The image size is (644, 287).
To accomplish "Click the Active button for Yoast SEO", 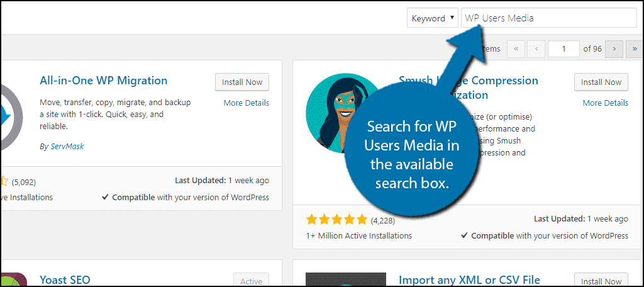I will (x=251, y=279).
